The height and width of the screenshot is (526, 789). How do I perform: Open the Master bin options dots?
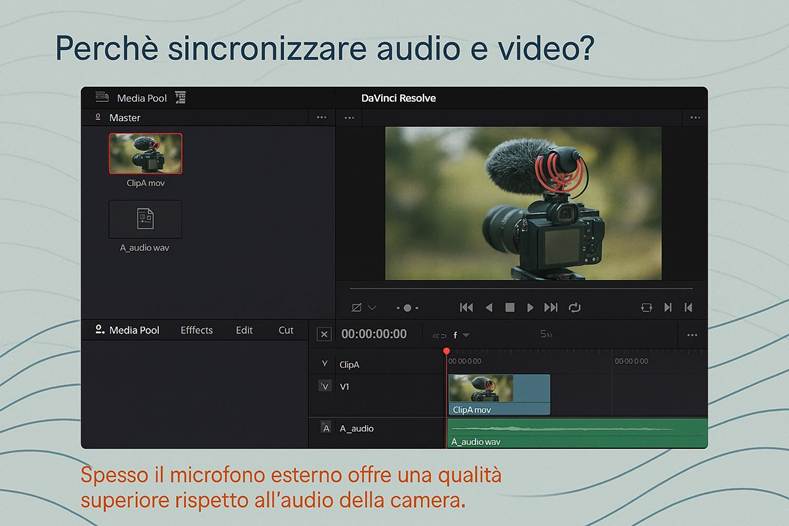(x=322, y=117)
